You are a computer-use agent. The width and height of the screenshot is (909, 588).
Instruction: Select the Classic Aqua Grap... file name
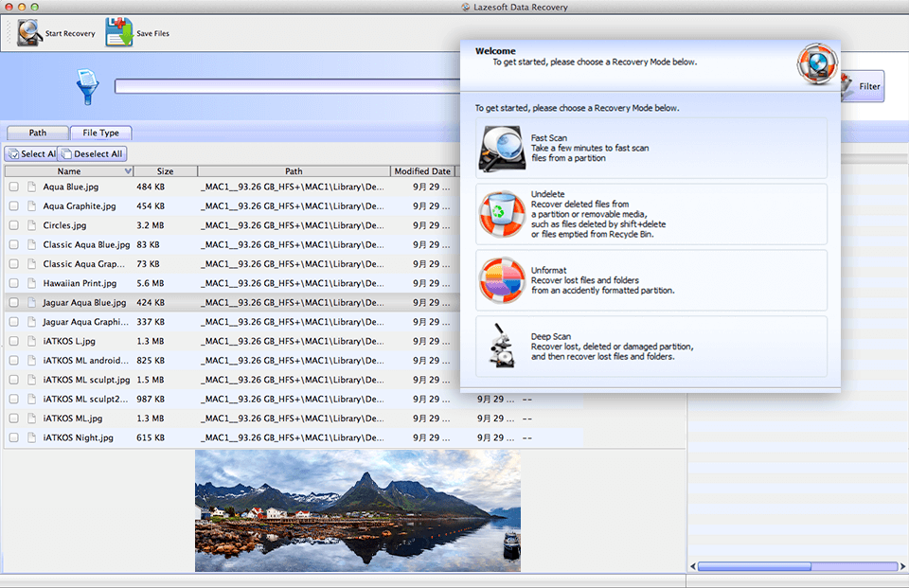84,264
